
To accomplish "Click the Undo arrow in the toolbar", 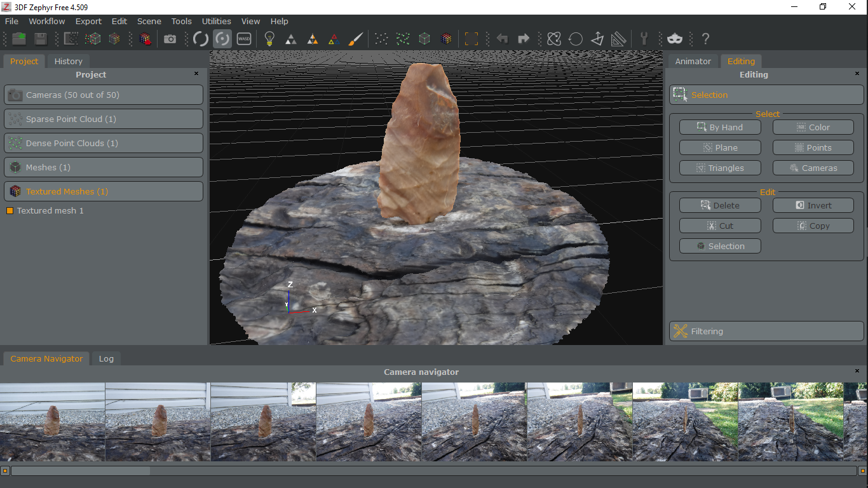I will pos(502,39).
